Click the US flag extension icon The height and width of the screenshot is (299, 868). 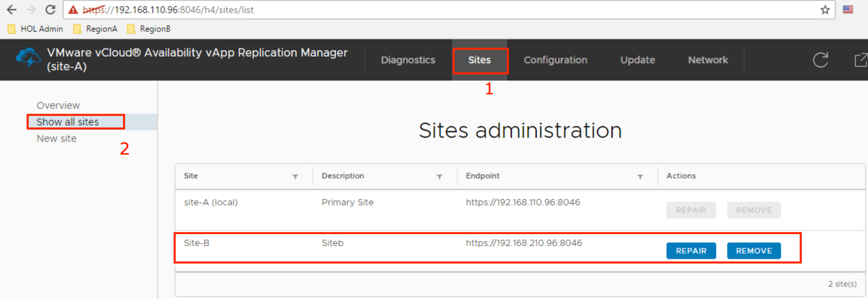[x=848, y=10]
